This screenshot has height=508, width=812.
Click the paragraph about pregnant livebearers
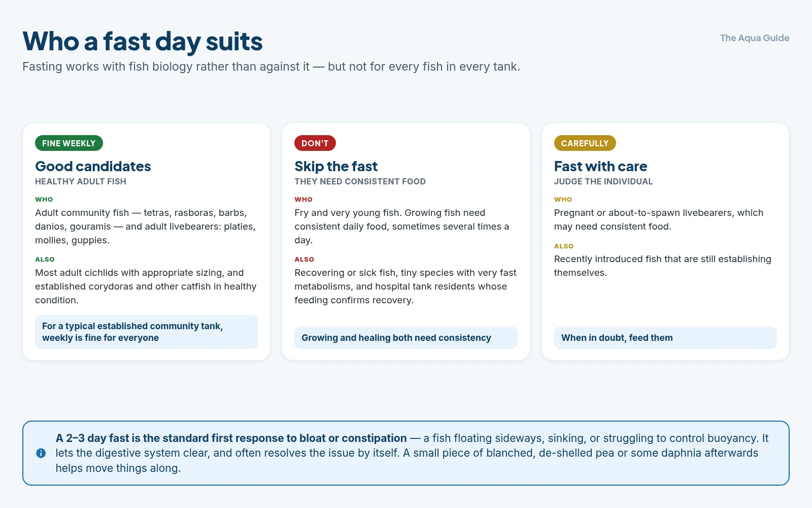(659, 219)
